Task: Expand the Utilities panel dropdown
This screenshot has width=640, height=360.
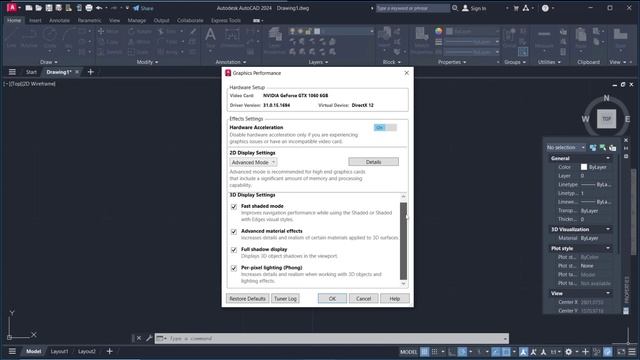Action: (x=549, y=62)
